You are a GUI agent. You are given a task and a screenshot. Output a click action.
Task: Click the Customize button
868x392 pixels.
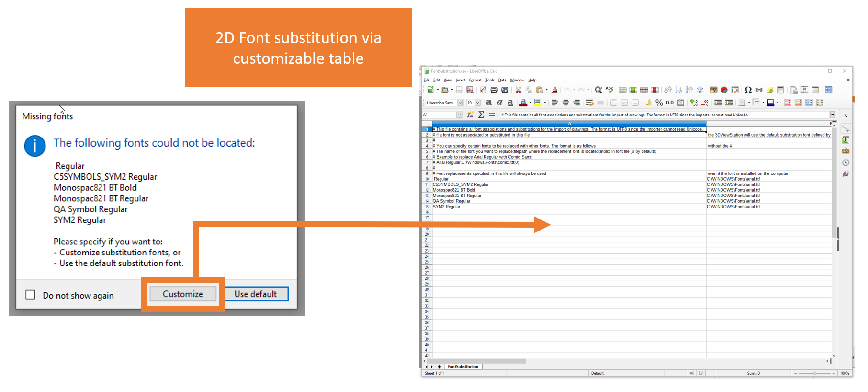(183, 294)
